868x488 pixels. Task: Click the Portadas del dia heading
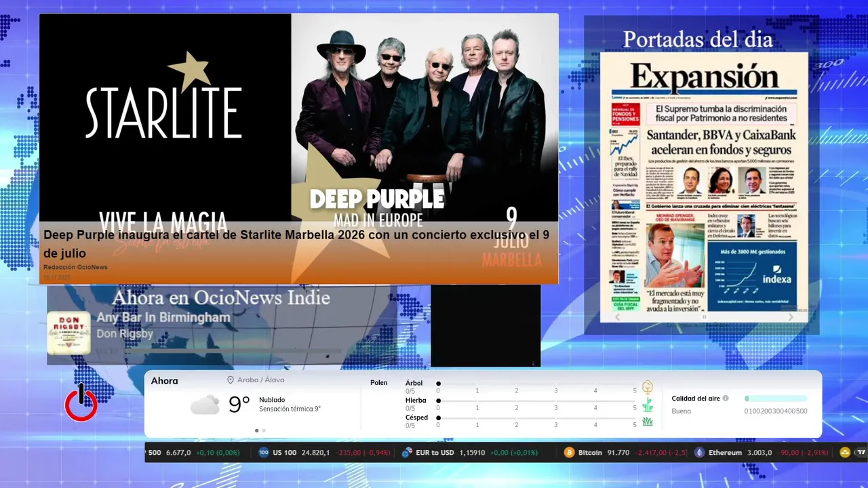pos(698,39)
